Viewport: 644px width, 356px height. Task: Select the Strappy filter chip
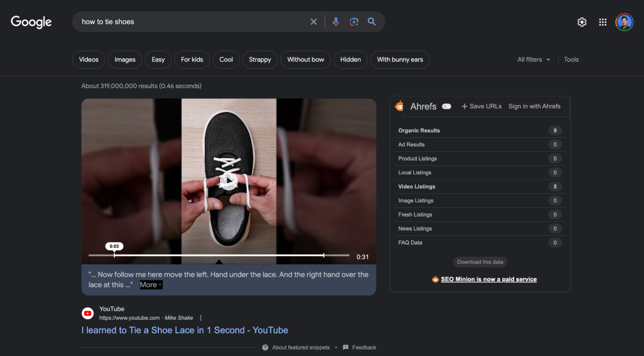point(260,60)
